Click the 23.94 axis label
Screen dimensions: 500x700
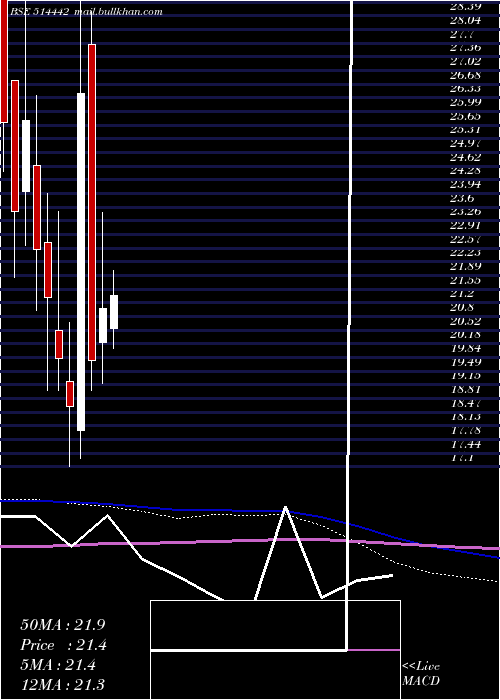click(465, 184)
